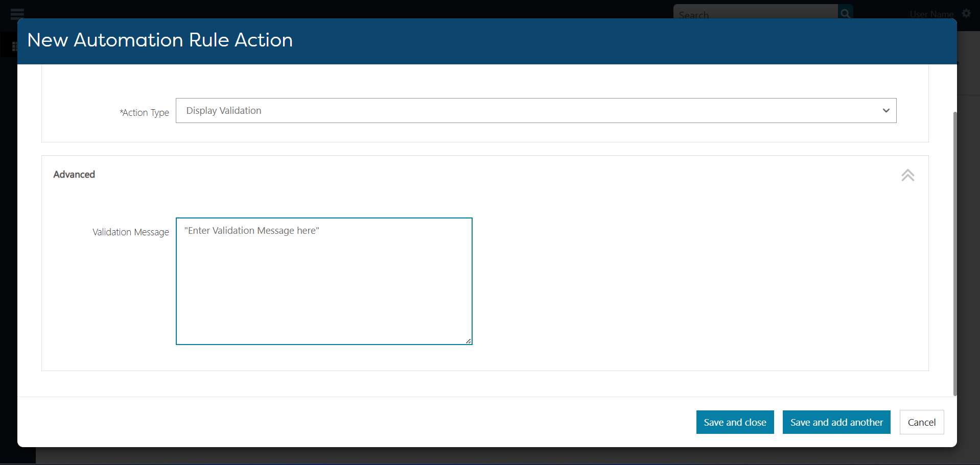Click the gear icon beside User Name
The width and height of the screenshot is (980, 465).
click(x=967, y=13)
